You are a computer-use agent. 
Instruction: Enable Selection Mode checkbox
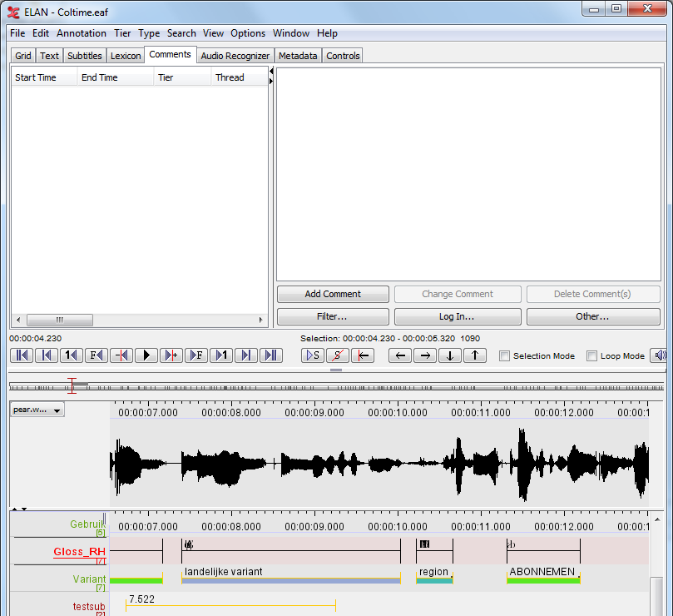pyautogui.click(x=505, y=356)
